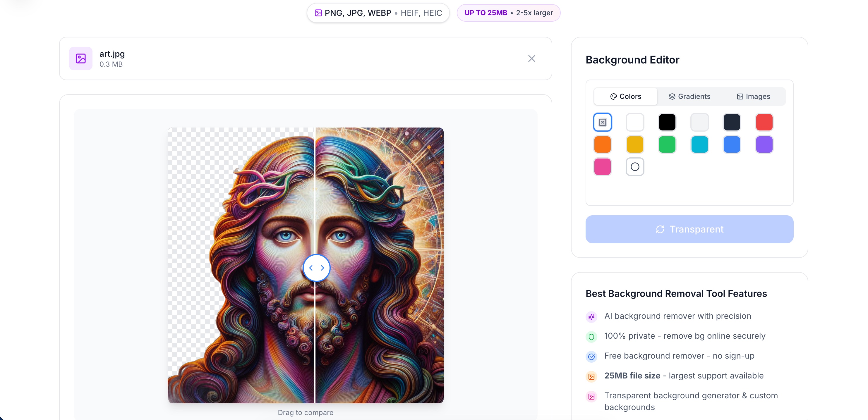Choose the black color swatch
The width and height of the screenshot is (868, 420).
coord(667,122)
